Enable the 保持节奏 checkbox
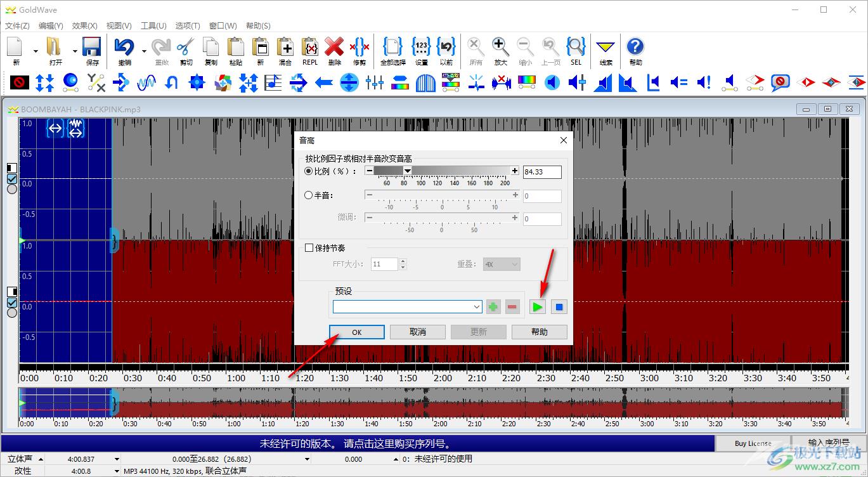The width and height of the screenshot is (868, 477). click(309, 248)
